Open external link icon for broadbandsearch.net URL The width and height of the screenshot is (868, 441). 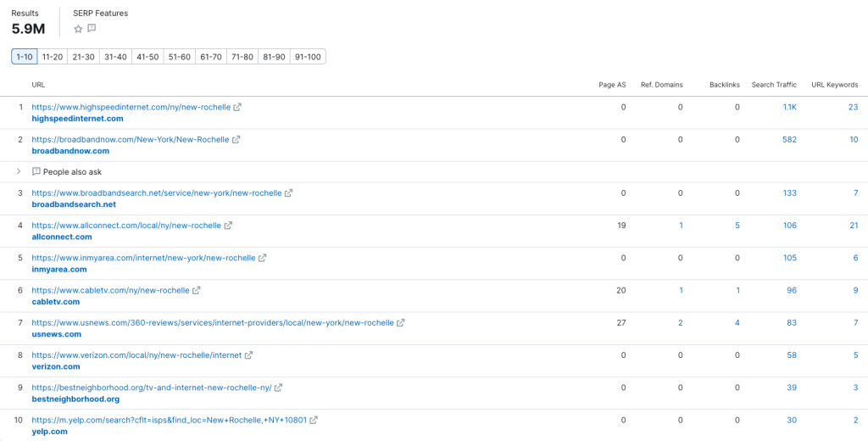point(288,193)
